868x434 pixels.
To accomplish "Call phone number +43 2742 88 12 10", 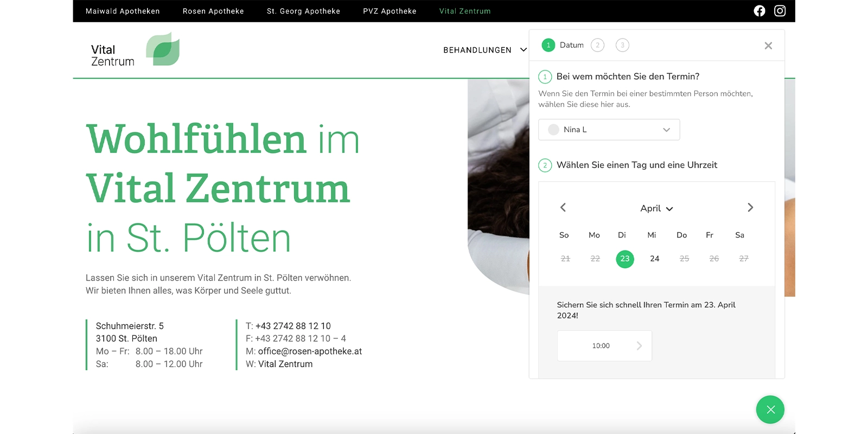I will pyautogui.click(x=293, y=326).
